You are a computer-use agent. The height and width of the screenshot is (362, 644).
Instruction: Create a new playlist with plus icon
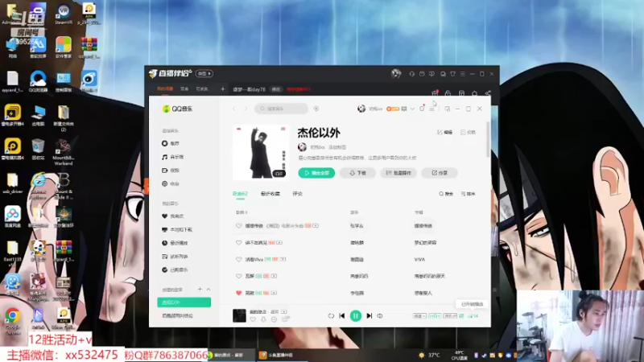tap(200, 290)
